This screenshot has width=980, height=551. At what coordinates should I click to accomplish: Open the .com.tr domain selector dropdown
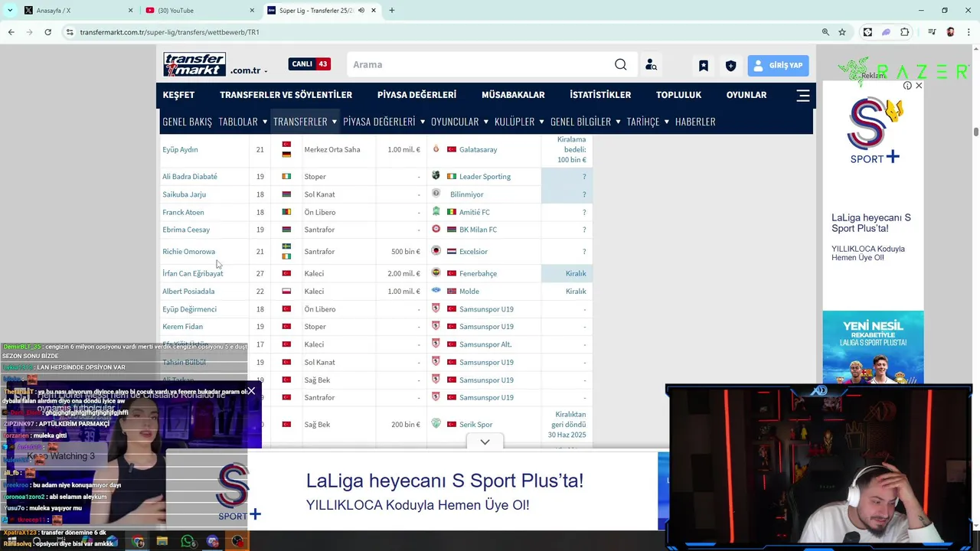pyautogui.click(x=250, y=70)
